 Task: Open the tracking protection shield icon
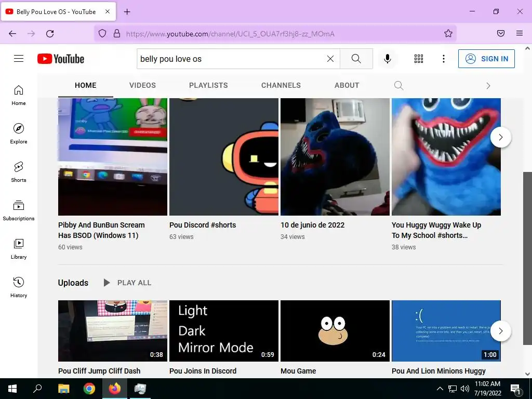[102, 33]
